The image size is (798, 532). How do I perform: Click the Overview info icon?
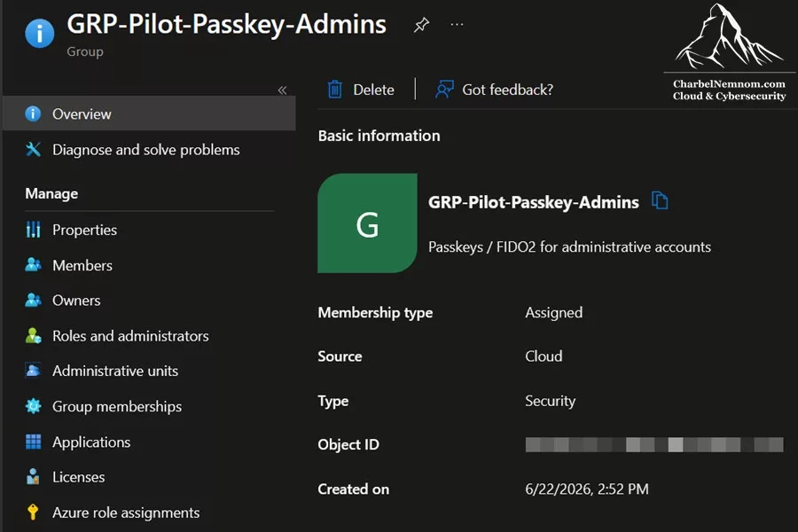coord(33,113)
